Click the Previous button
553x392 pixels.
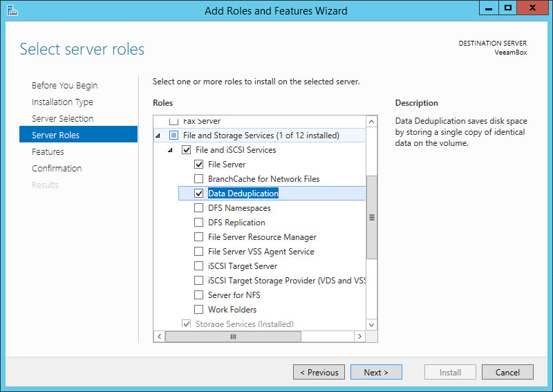(319, 372)
